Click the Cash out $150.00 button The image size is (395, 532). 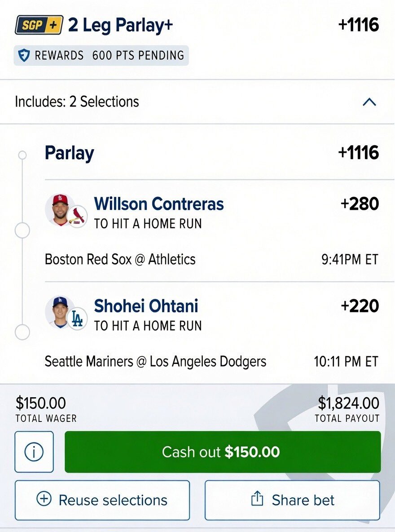click(x=223, y=452)
